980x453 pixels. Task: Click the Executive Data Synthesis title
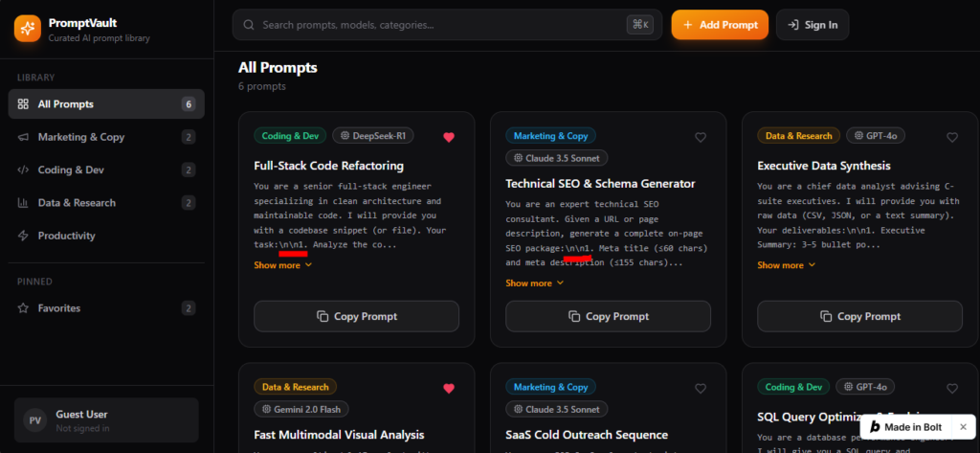824,166
